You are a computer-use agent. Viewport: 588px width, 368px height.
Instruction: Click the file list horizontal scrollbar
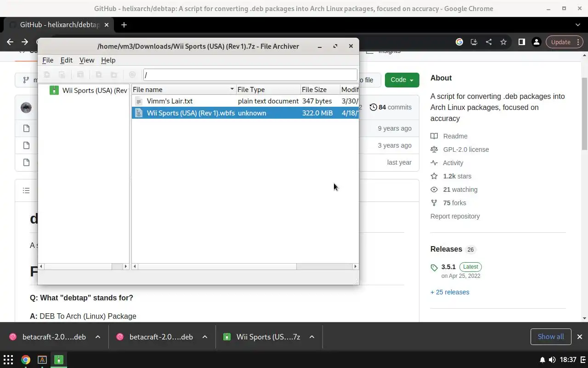(245, 266)
